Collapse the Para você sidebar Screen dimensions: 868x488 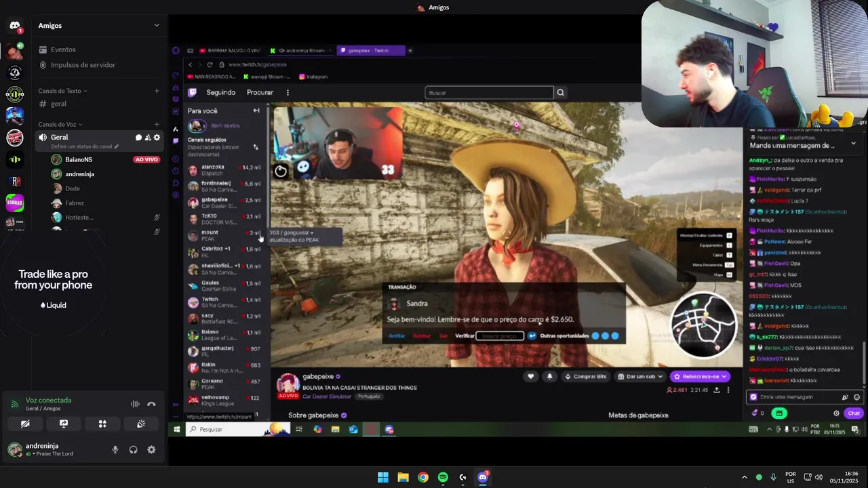(x=256, y=110)
